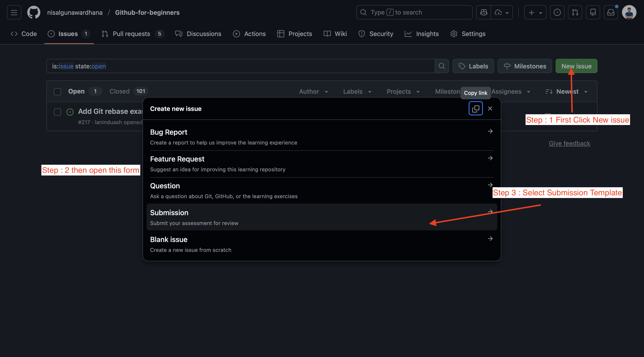
Task: Choose the Blank issue option
Action: pyautogui.click(x=322, y=244)
